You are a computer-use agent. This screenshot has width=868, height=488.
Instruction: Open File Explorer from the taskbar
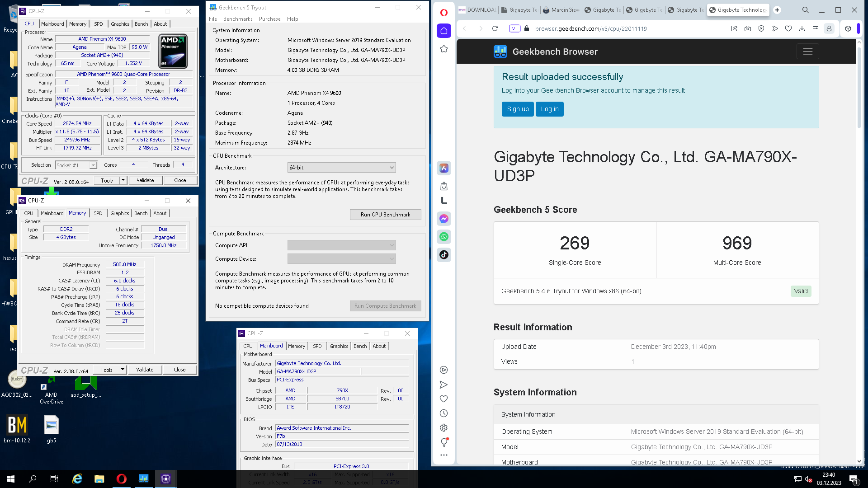coord(99,479)
